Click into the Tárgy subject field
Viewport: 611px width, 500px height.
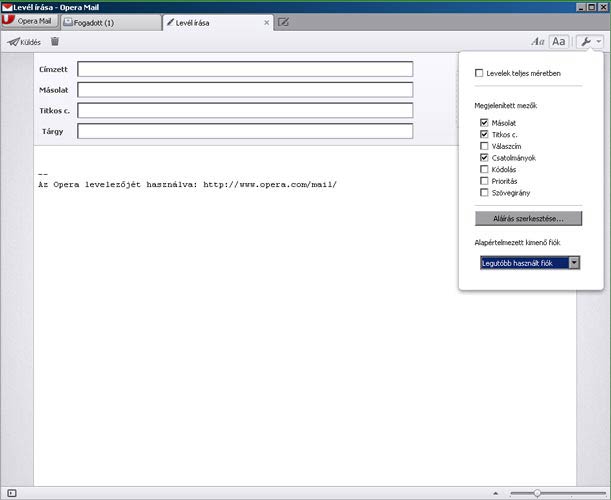click(245, 131)
